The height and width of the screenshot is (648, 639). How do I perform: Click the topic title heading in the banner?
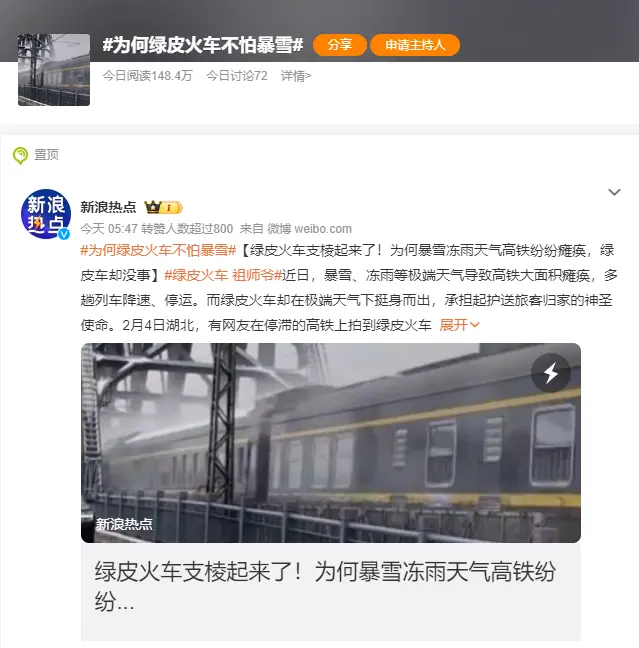203,45
